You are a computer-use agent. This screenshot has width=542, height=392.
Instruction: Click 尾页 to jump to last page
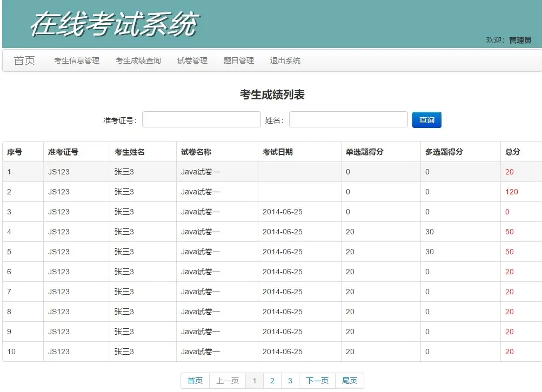click(x=349, y=381)
